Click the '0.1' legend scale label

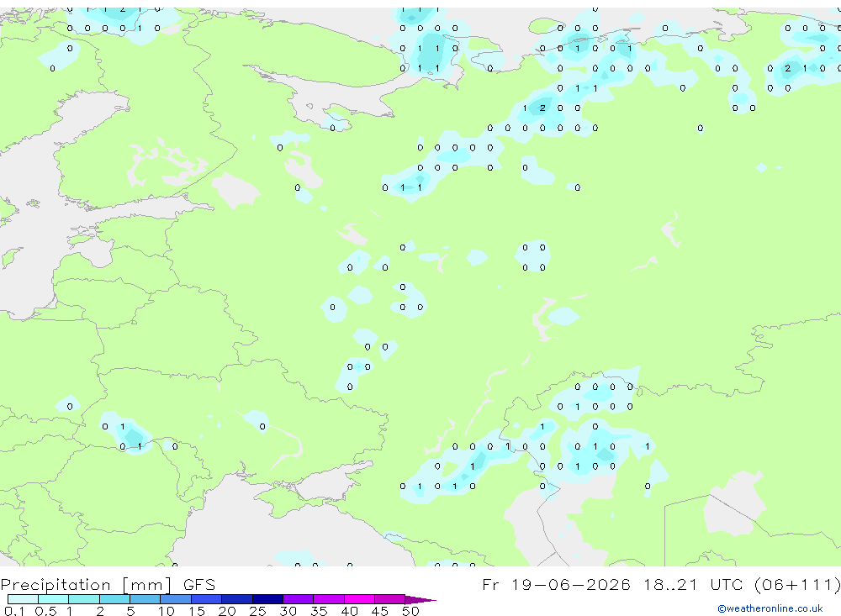pos(14,611)
